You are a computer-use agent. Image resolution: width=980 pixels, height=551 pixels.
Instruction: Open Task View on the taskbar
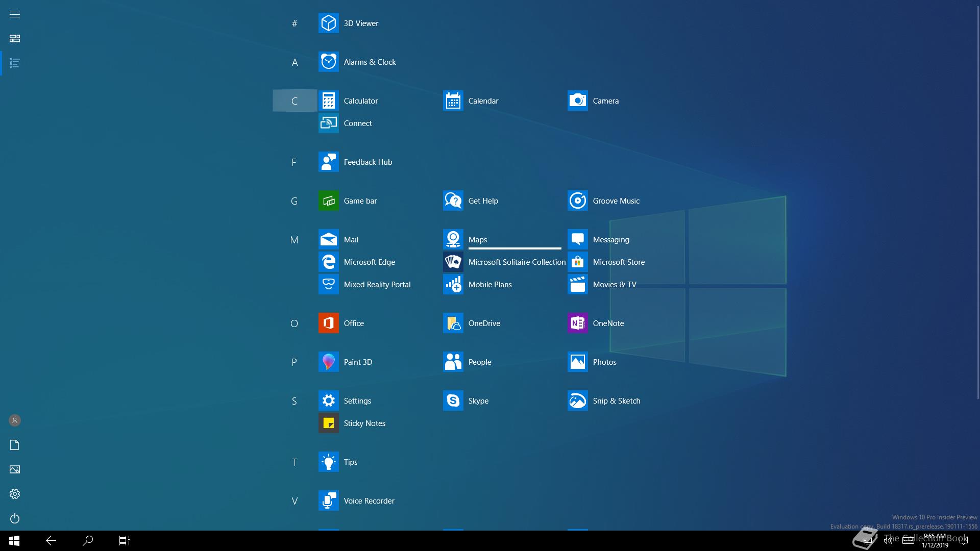[x=125, y=541]
